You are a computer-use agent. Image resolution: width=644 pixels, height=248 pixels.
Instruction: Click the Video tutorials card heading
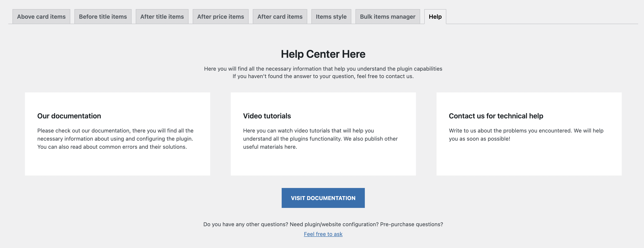tap(267, 116)
